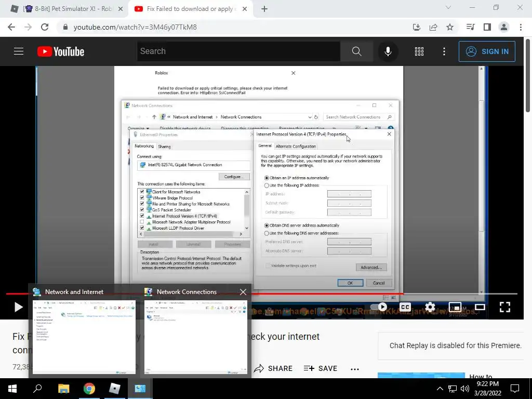Open the Roblox app from the taskbar
The height and width of the screenshot is (399, 532).
click(x=115, y=389)
